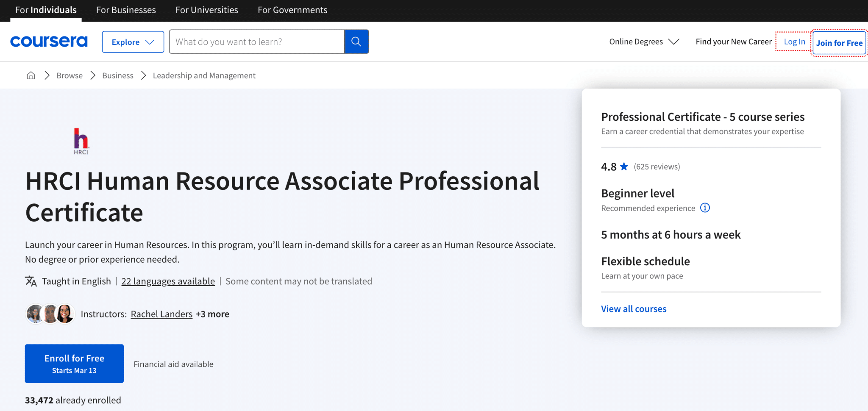
Task: Click the Coursera logo
Action: click(x=49, y=42)
